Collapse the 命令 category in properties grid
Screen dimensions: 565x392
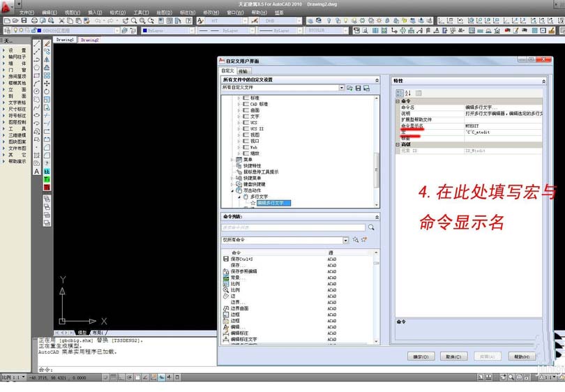(x=398, y=101)
